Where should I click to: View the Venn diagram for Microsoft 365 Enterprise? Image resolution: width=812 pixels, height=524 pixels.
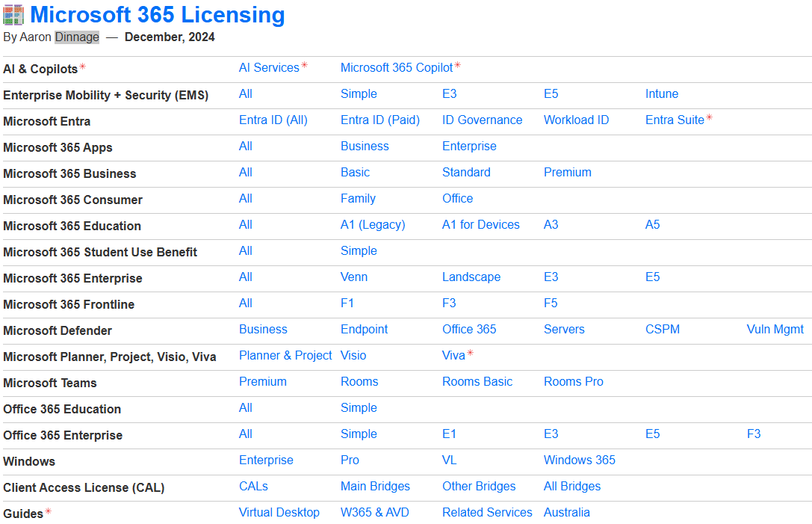pyautogui.click(x=353, y=277)
